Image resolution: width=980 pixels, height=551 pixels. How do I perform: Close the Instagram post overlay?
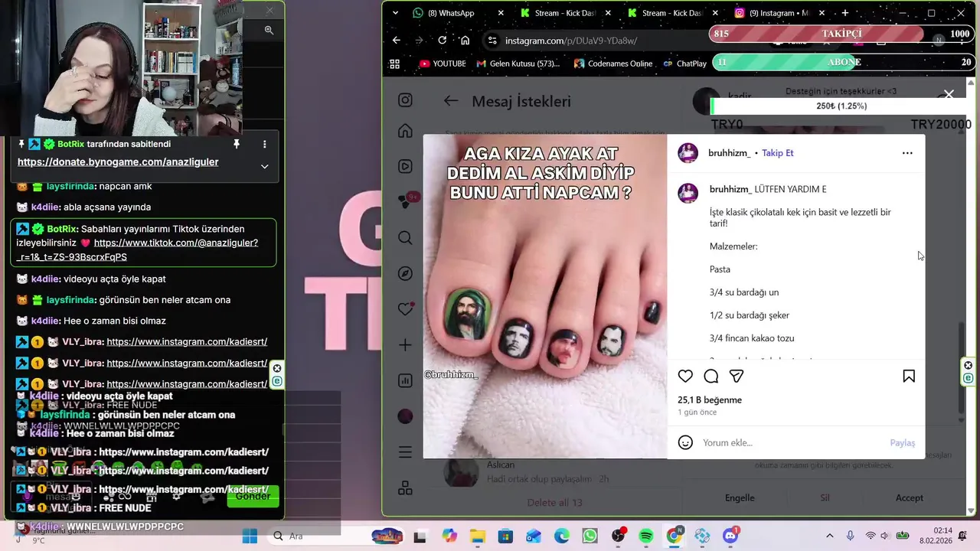pos(949,94)
